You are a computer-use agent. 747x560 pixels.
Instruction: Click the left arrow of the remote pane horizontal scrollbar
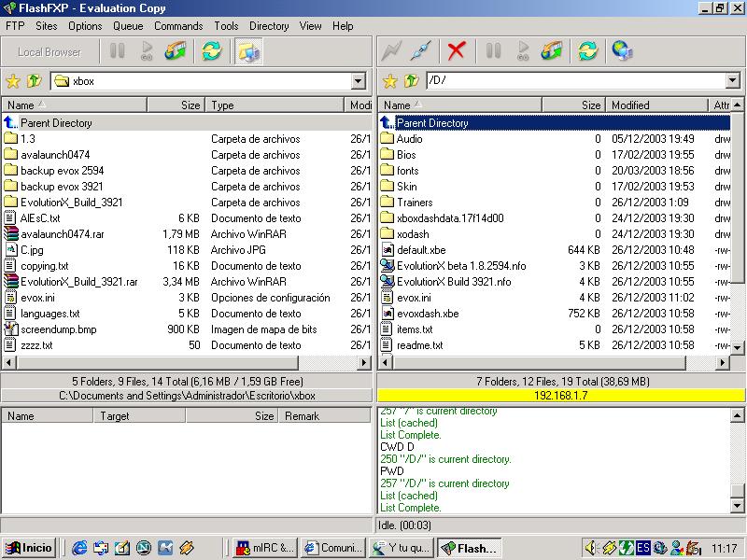pyautogui.click(x=385, y=363)
